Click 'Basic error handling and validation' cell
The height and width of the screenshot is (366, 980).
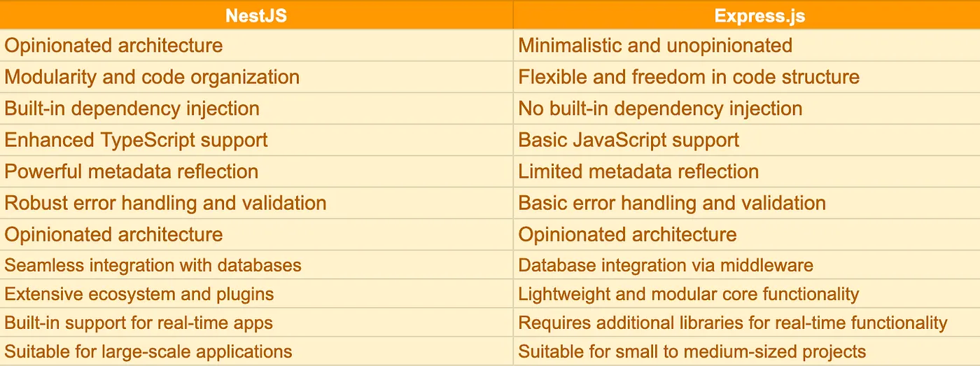click(x=747, y=203)
